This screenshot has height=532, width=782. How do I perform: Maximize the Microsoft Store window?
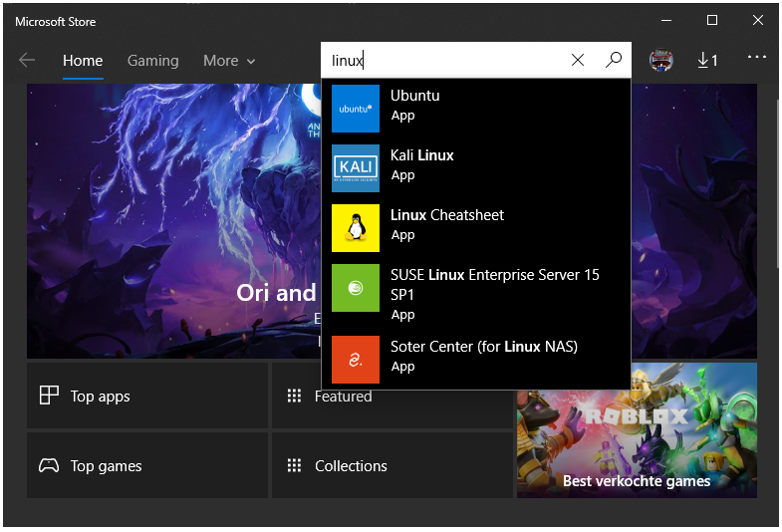pos(712,21)
